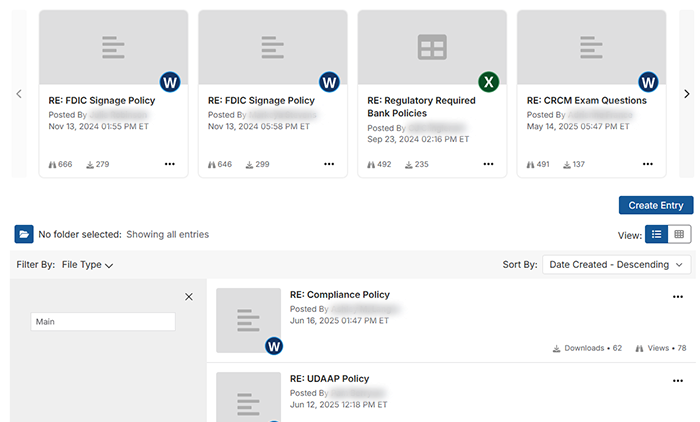700x422 pixels.
Task: Open the folder selection icon
Action: 24,234
